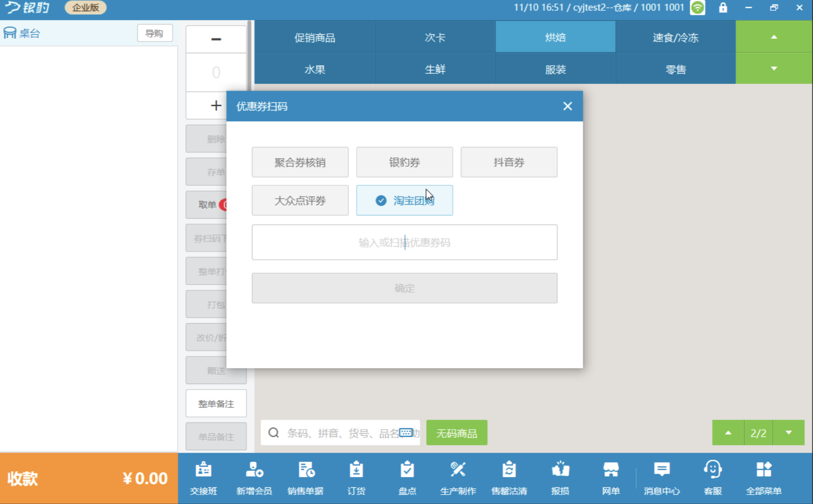This screenshot has width=813, height=504.
Task: Click the 整单备注 order note button
Action: pyautogui.click(x=216, y=404)
